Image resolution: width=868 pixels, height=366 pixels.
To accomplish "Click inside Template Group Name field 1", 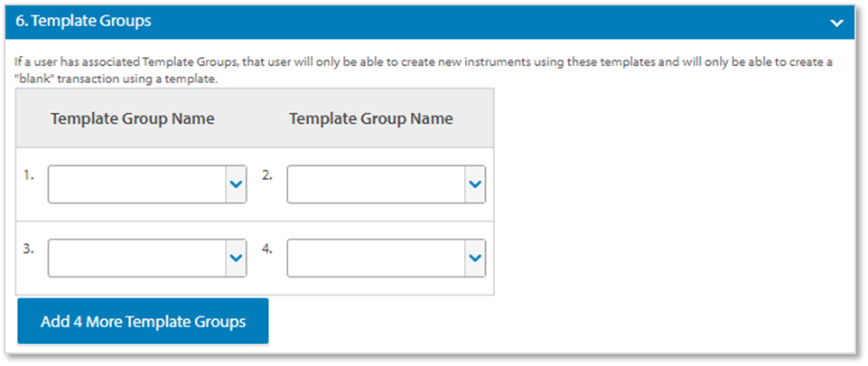I will pyautogui.click(x=135, y=184).
